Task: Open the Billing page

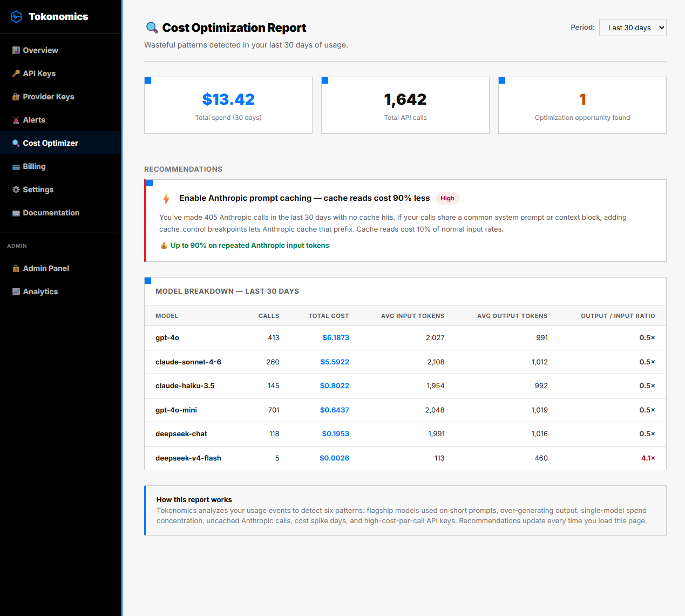Action: pos(60,166)
